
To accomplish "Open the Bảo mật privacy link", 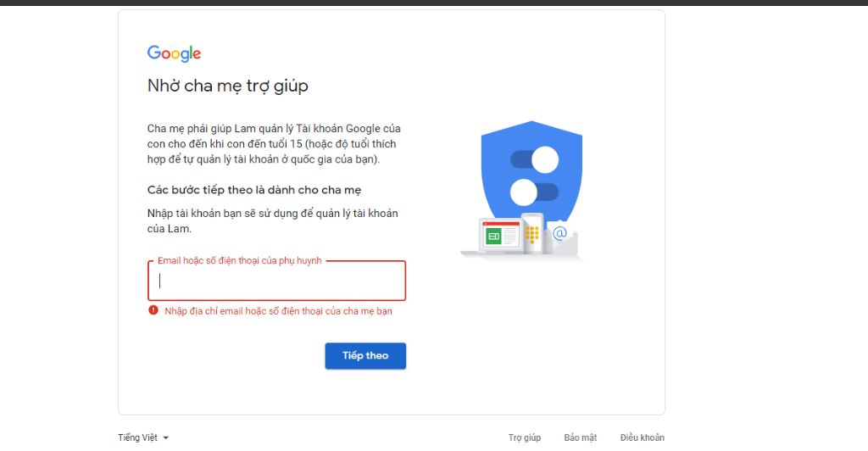I will coord(581,437).
